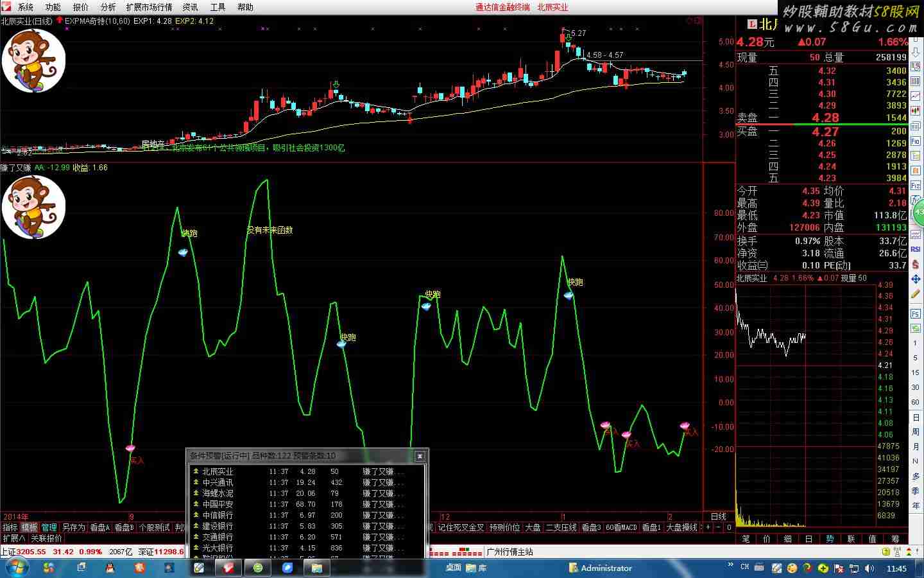Screen dimensions: 924x578
Task: Click the minus button beside template tabs
Action: pos(719,527)
